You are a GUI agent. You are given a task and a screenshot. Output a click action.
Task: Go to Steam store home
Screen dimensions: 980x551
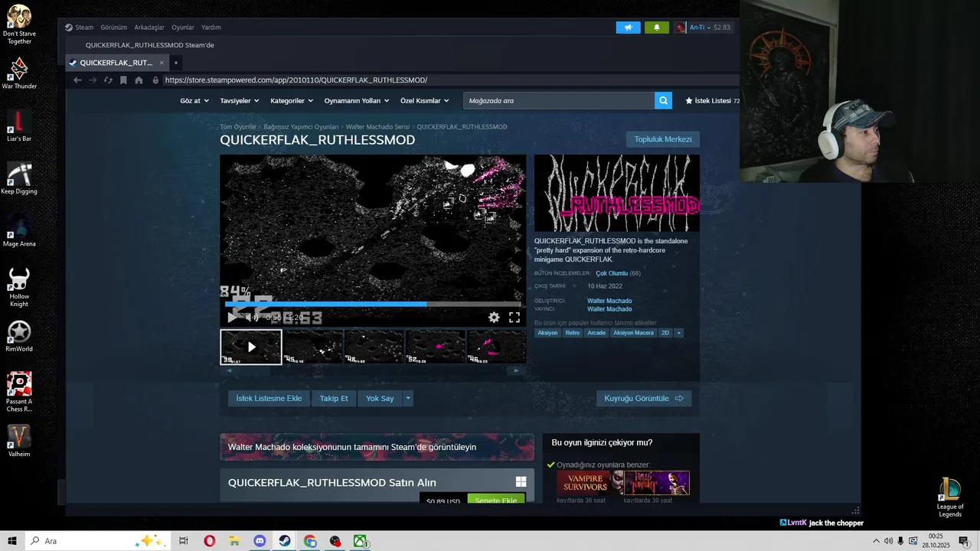click(139, 80)
